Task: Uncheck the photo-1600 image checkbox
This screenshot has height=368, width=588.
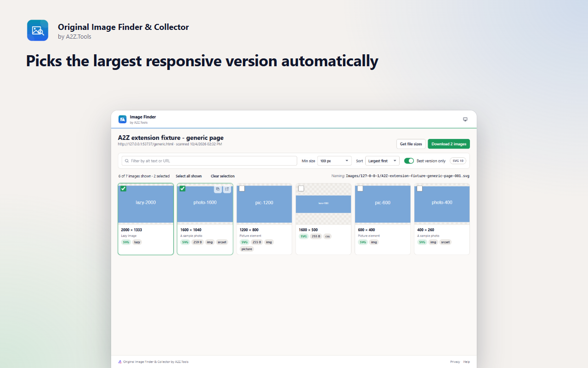Action: [182, 189]
